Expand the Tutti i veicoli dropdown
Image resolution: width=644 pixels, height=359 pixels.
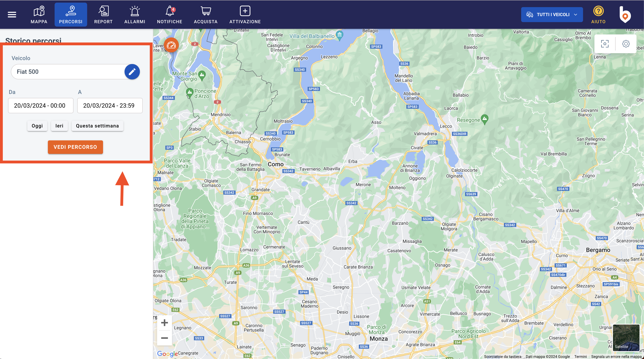coord(552,15)
